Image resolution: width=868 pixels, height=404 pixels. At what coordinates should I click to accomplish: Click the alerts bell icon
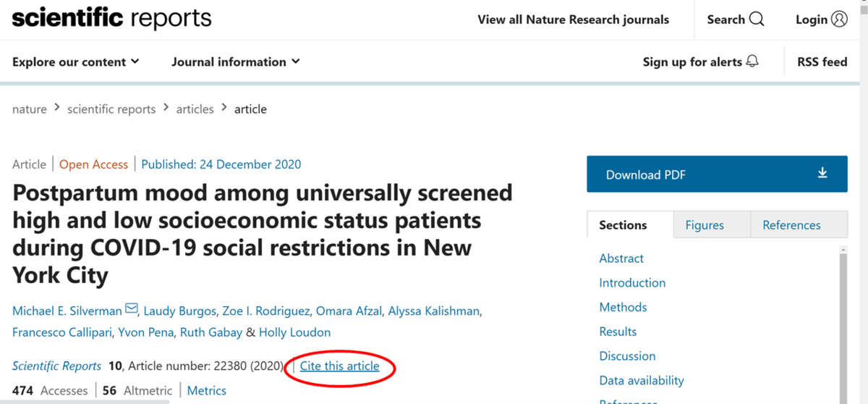point(752,62)
